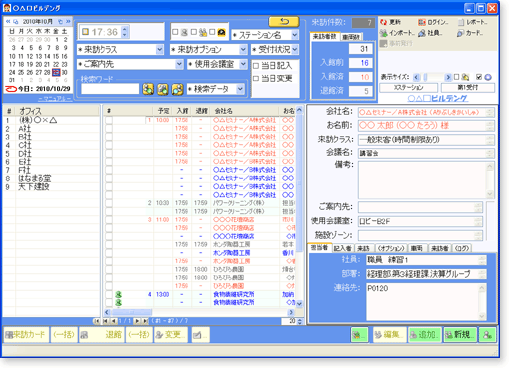
Task: Click green person icon in row 4 13:00
Action: pos(118,294)
